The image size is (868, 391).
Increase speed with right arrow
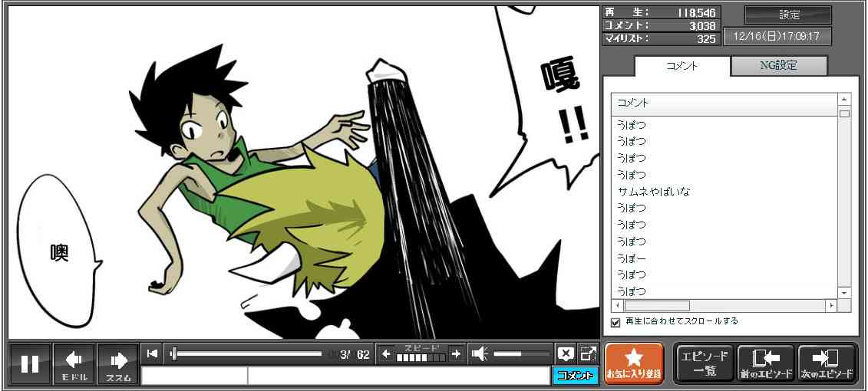(456, 353)
